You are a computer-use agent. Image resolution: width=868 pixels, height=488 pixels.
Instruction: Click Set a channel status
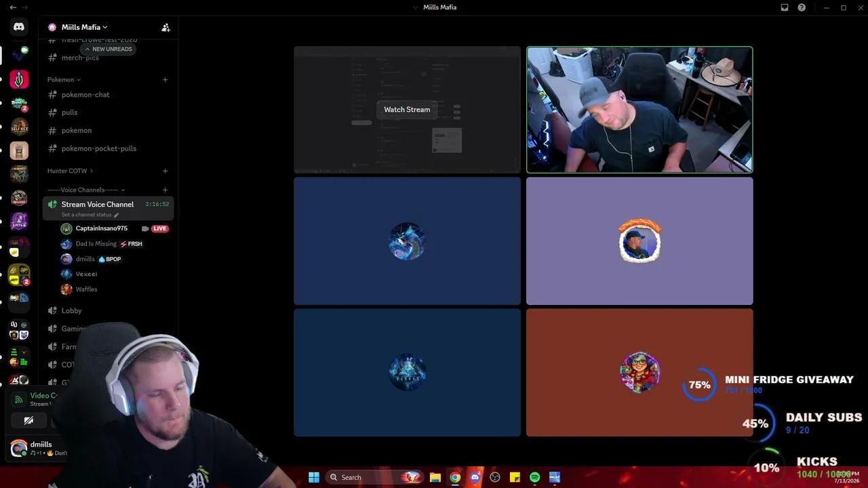click(x=86, y=215)
